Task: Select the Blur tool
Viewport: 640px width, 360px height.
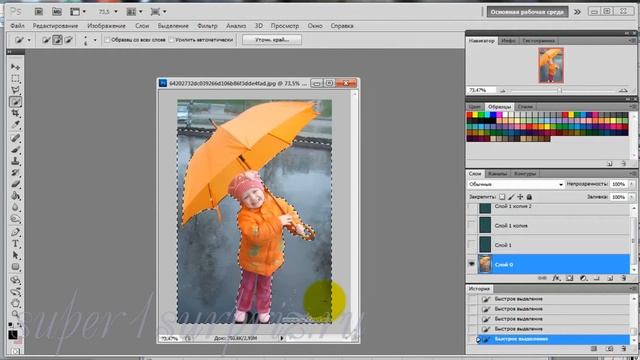Action: click(15, 207)
